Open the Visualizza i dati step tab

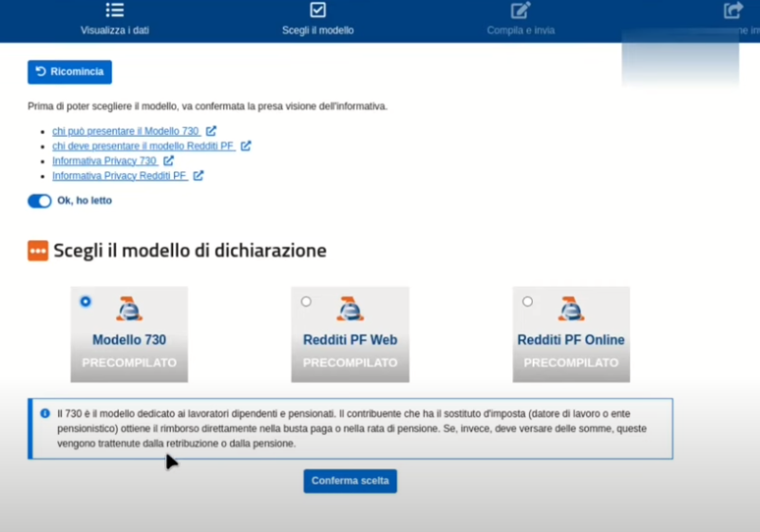tap(114, 29)
